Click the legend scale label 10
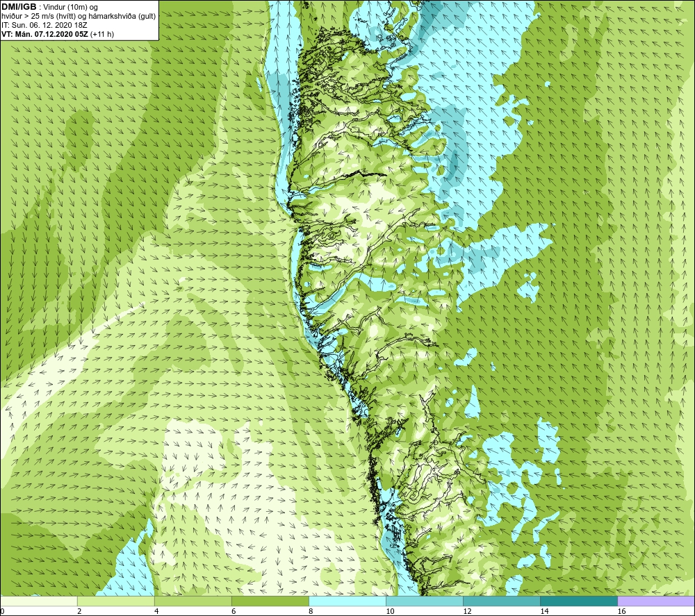695x616 pixels. (x=390, y=611)
